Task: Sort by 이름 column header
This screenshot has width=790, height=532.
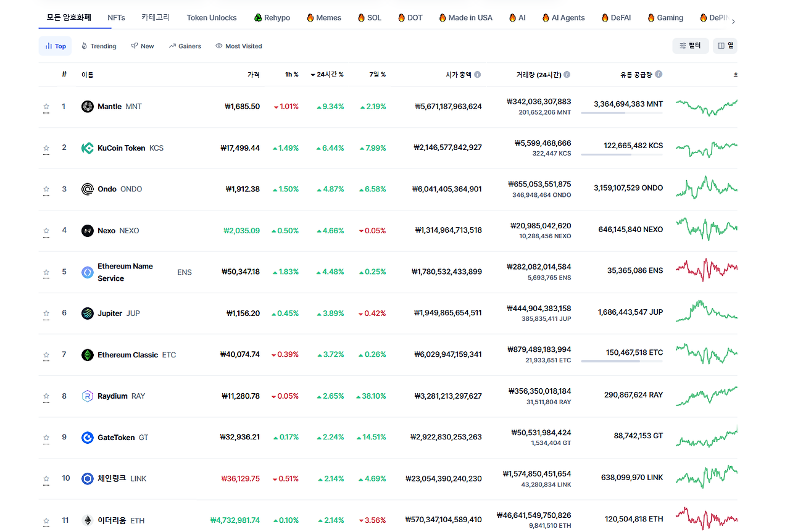Action: (x=88, y=74)
